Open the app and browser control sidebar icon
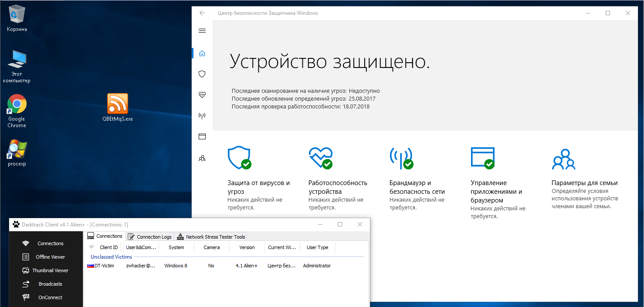Screen dimensions: 644x307 click(202, 136)
